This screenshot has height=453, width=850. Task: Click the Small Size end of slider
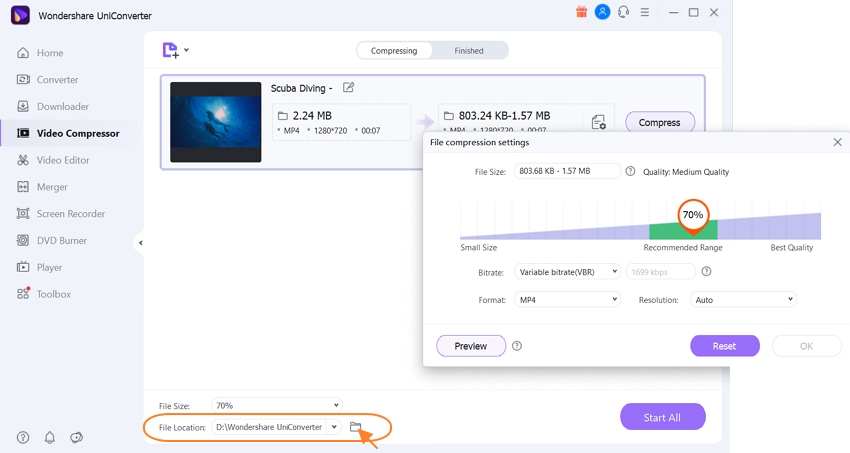click(479, 247)
